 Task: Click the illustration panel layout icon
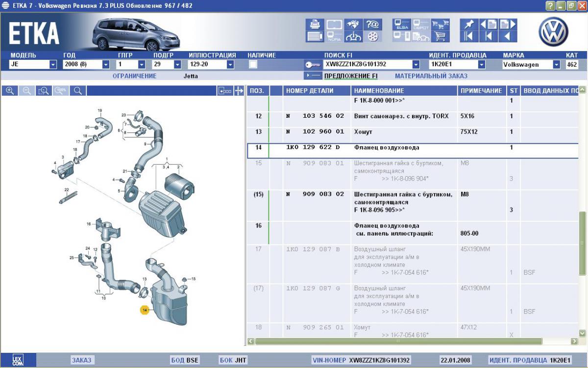click(x=225, y=91)
